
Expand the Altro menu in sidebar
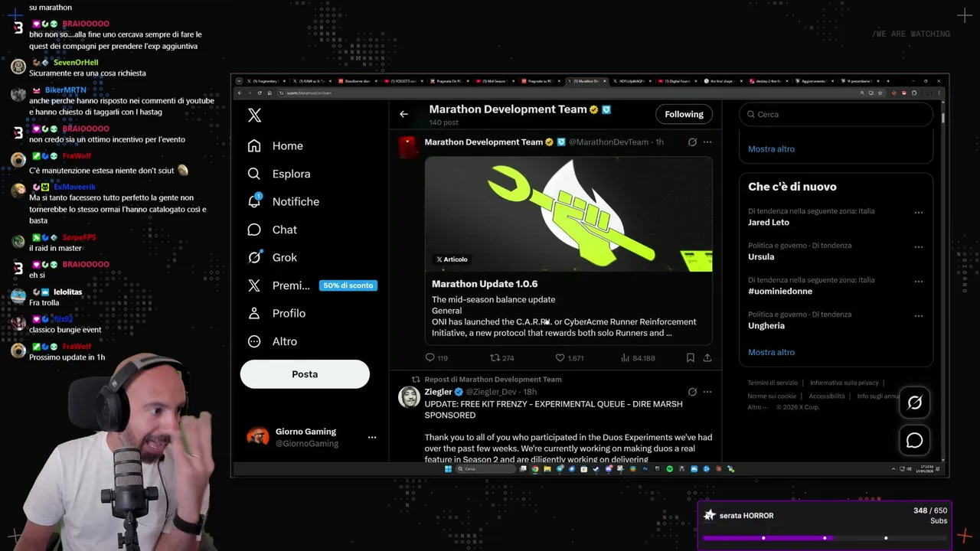click(x=273, y=341)
